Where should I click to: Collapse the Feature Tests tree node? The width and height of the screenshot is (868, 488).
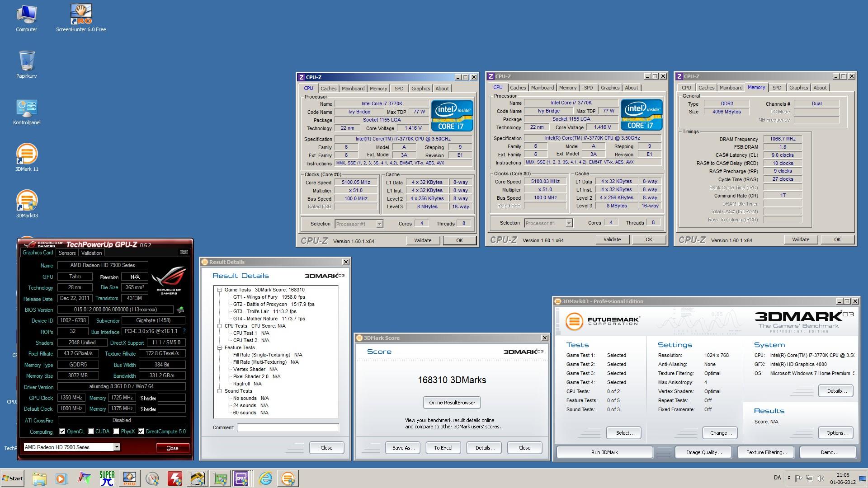219,347
